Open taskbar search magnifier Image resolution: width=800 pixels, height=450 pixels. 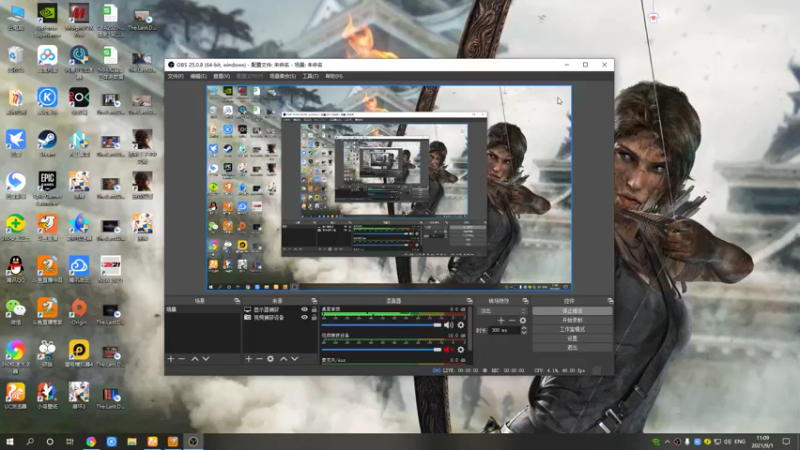click(x=30, y=441)
